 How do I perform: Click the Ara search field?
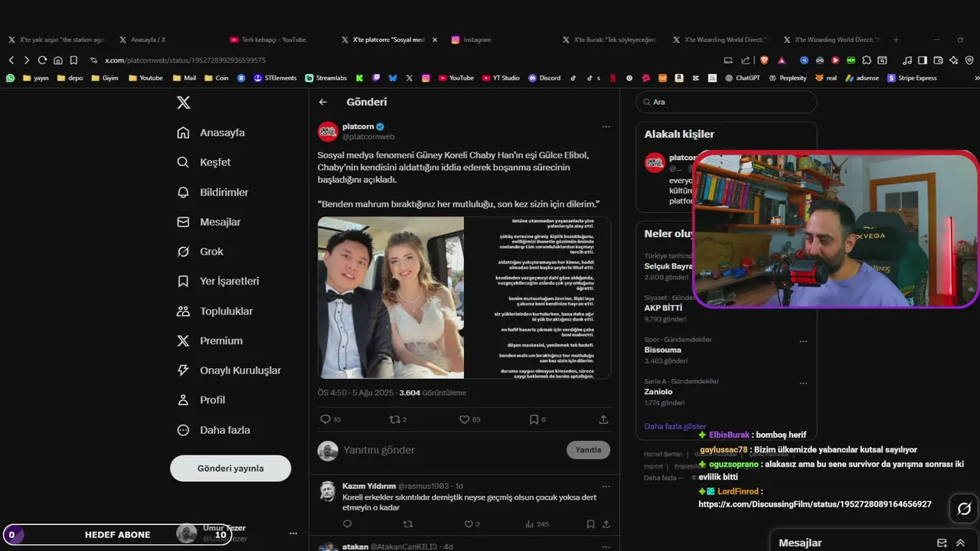(x=727, y=102)
